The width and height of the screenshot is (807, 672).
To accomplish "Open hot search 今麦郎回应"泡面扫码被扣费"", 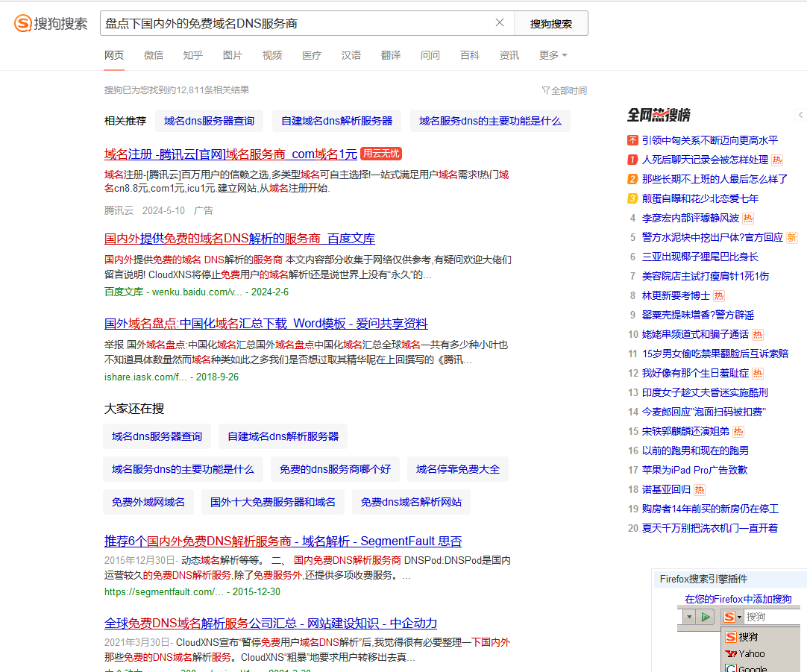I will pyautogui.click(x=703, y=412).
